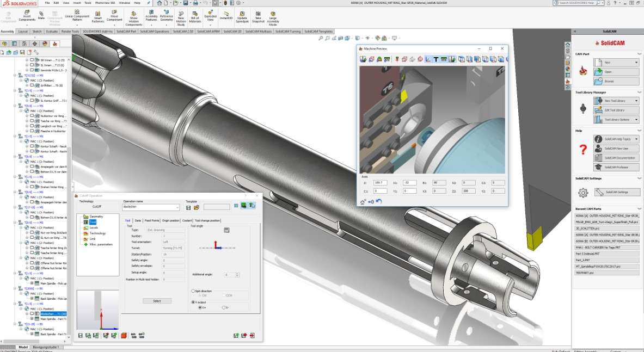Select the Levels node in Cutoff dialog tree
Image resolution: width=644 pixels, height=352 pixels.
tap(94, 227)
